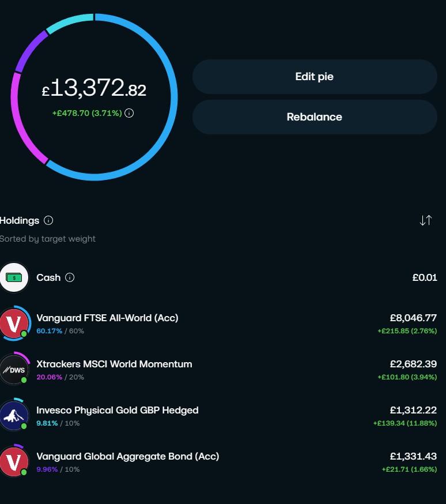Click the Invesco Physical Gold logo
Screen dimensions: 446x504
(14, 416)
